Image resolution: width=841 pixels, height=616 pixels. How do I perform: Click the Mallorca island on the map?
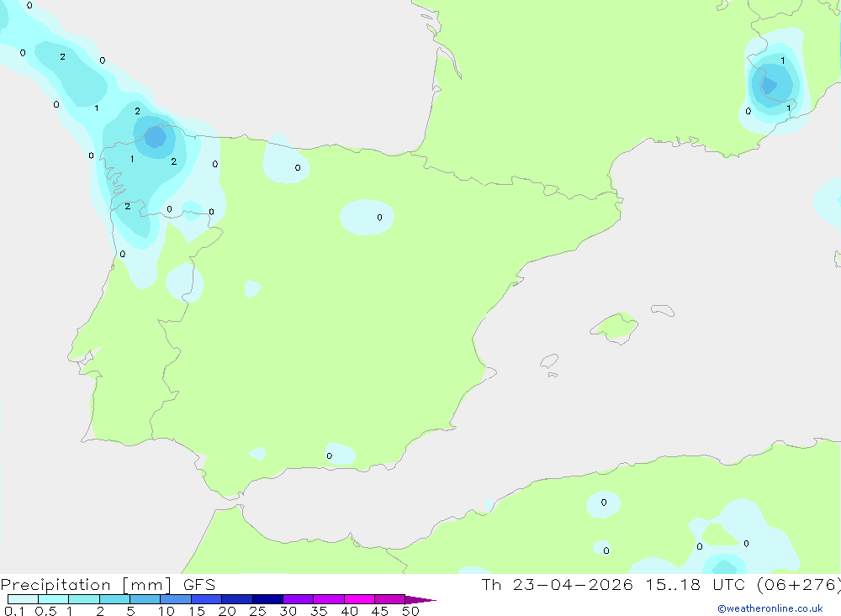click(x=614, y=328)
